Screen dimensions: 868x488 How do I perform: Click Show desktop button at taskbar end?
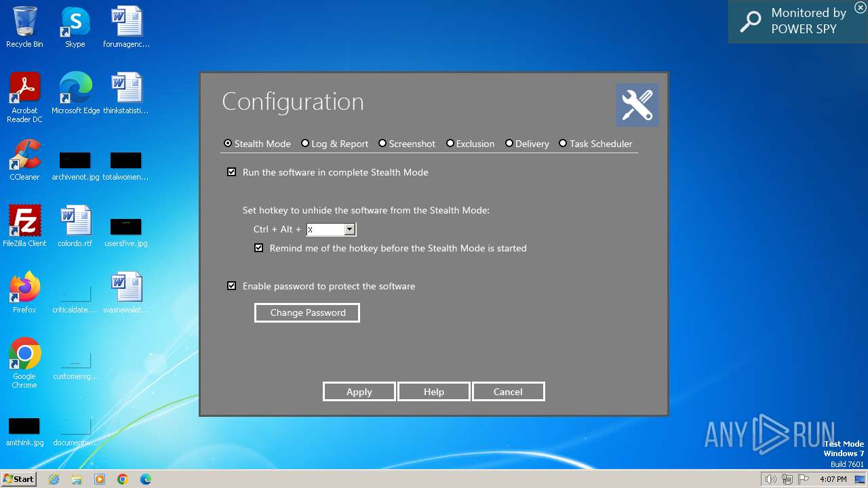(x=860, y=479)
